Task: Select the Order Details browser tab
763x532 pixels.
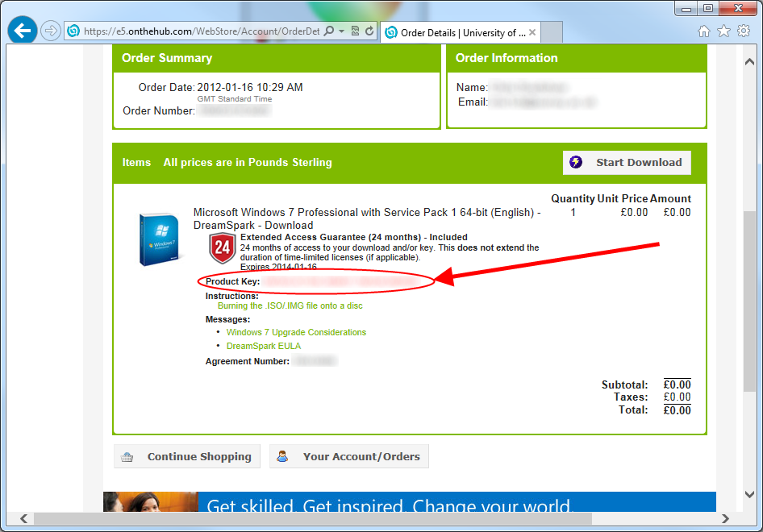Action: click(460, 32)
